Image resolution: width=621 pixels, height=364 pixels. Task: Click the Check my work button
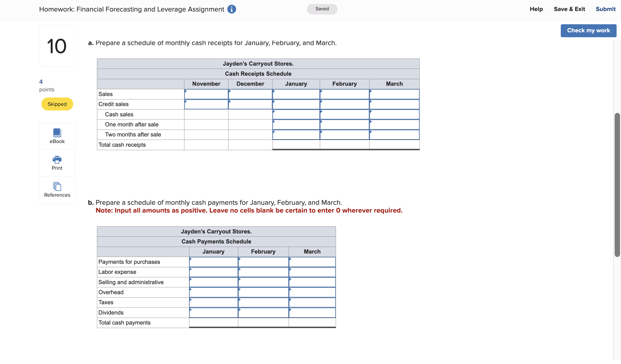588,31
